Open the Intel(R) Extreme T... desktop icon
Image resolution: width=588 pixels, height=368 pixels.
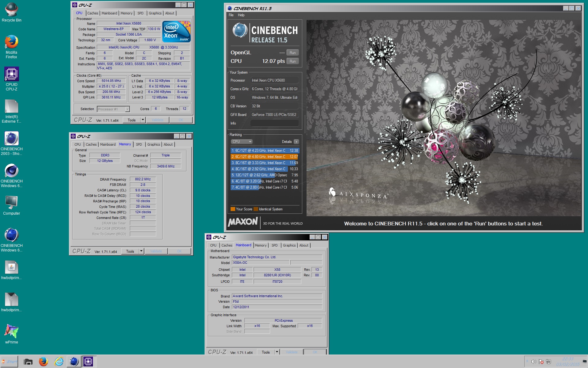coord(12,111)
